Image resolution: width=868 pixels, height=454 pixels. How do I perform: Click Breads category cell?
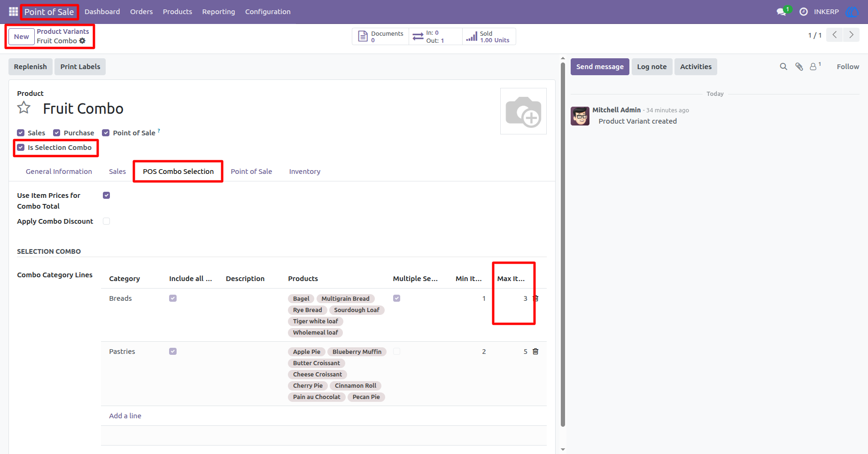121,298
